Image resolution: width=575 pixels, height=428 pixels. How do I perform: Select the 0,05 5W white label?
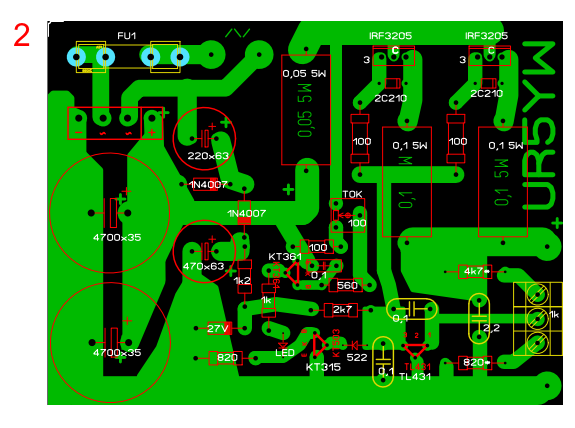304,74
